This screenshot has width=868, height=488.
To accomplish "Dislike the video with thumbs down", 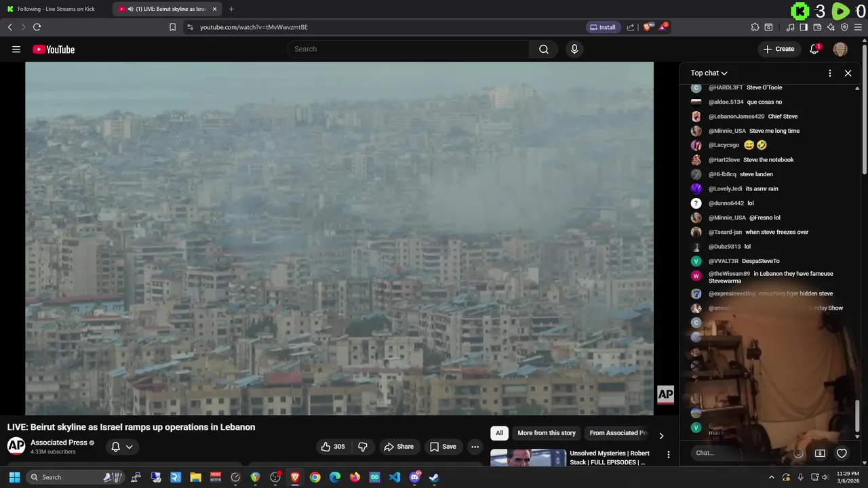I will tap(363, 447).
